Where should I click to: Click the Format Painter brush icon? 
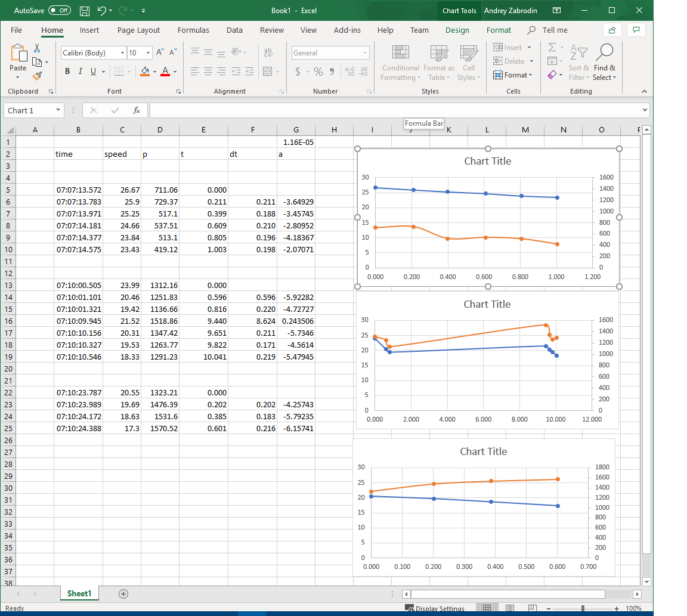pos(37,76)
